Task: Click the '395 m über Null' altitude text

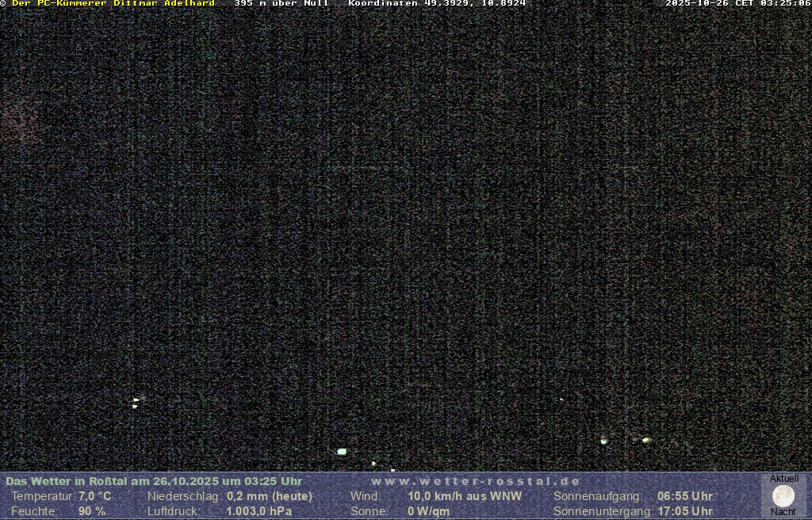Action: tap(282, 4)
